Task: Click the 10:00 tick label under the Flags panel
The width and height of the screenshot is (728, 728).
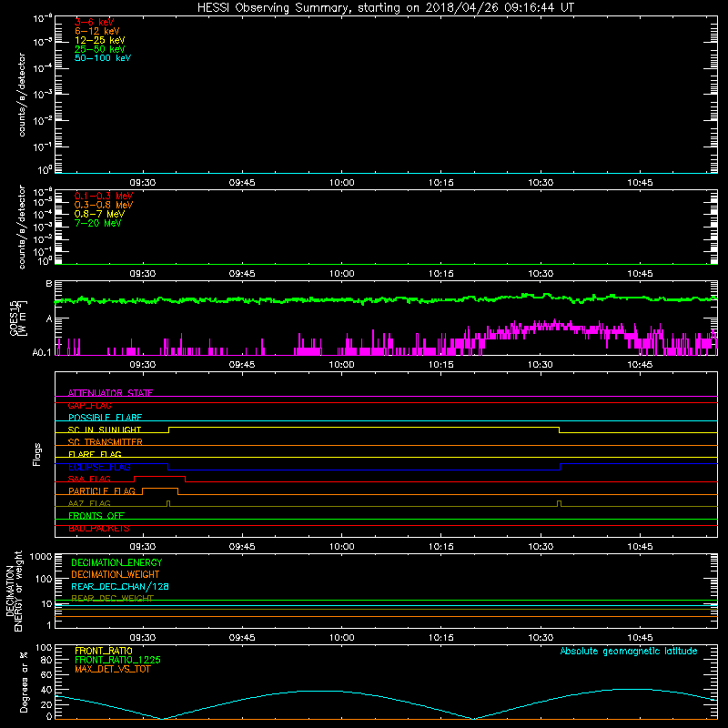Action: click(x=342, y=547)
